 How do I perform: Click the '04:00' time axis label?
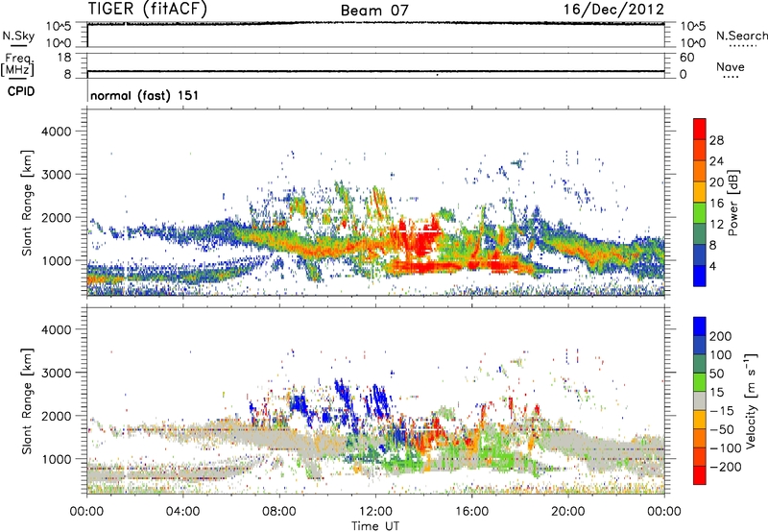click(183, 512)
